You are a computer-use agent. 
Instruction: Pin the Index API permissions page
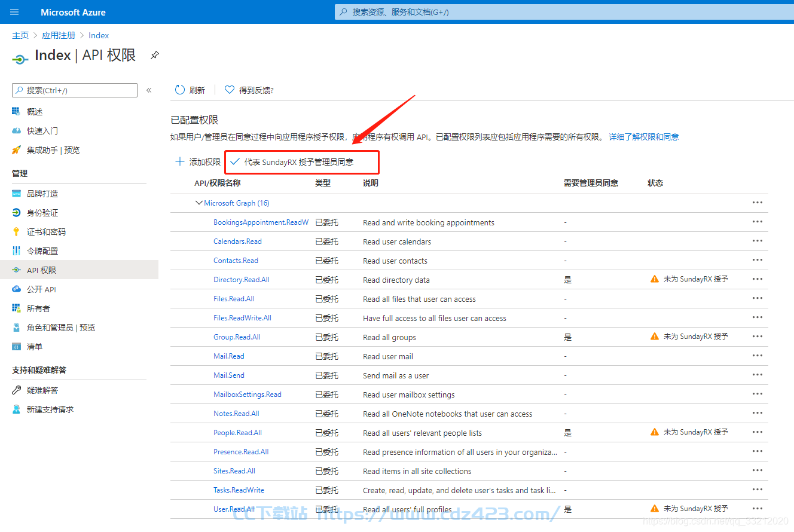coord(155,55)
